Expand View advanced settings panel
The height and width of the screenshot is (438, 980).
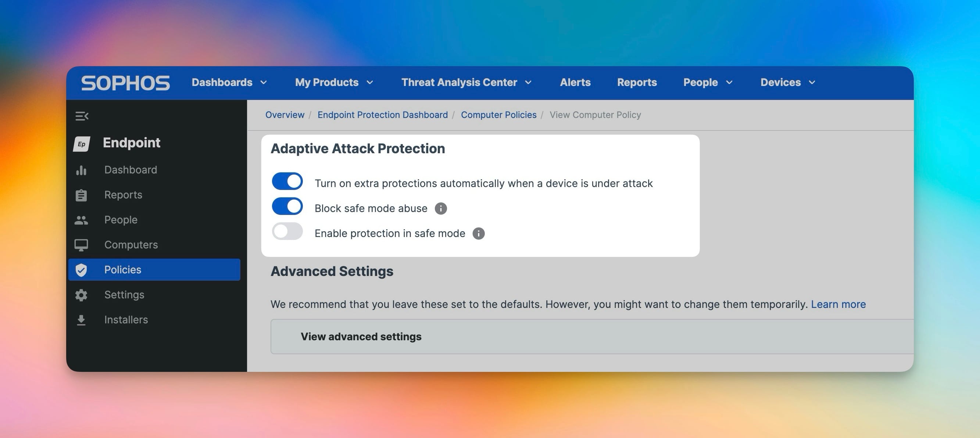[361, 337]
